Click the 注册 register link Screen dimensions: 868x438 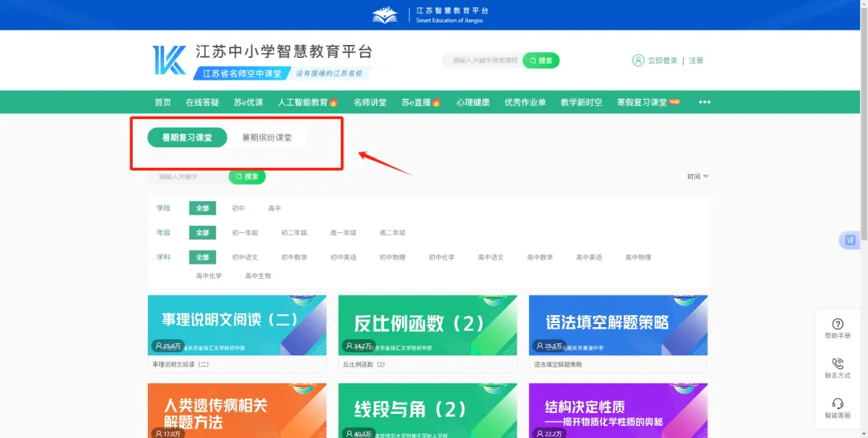(x=696, y=60)
